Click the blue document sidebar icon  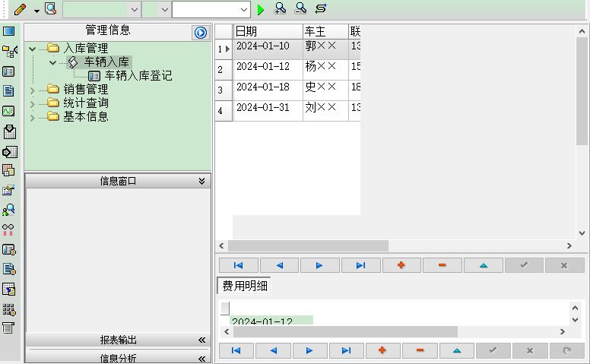[8, 91]
